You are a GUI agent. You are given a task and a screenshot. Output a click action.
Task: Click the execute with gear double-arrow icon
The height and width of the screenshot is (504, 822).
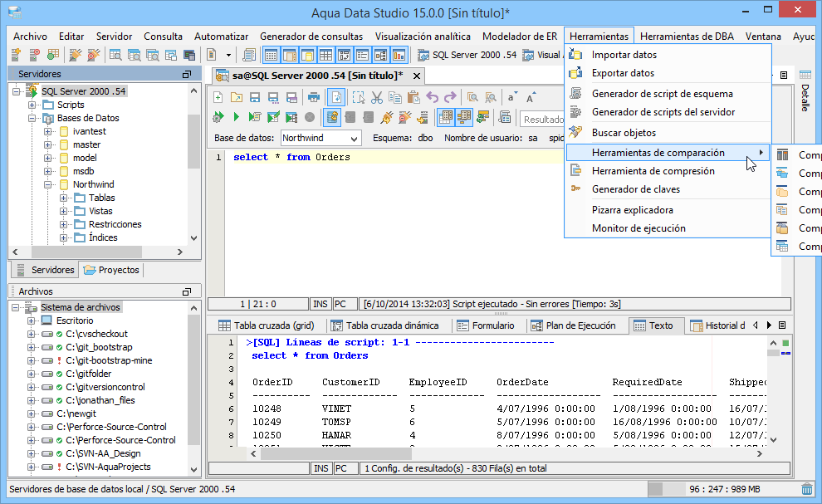click(218, 117)
